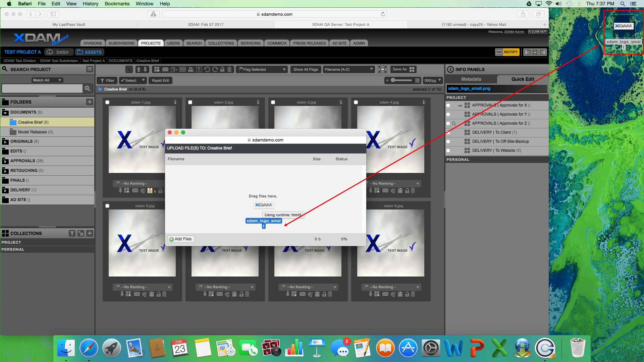
Task: Check the xdam 4.jpg checkbox
Action: (356, 102)
